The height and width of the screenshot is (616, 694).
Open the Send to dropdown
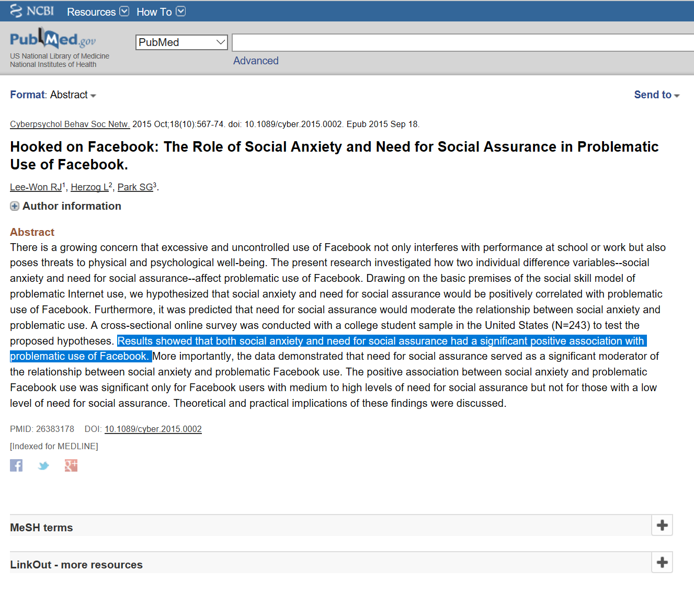[656, 95]
